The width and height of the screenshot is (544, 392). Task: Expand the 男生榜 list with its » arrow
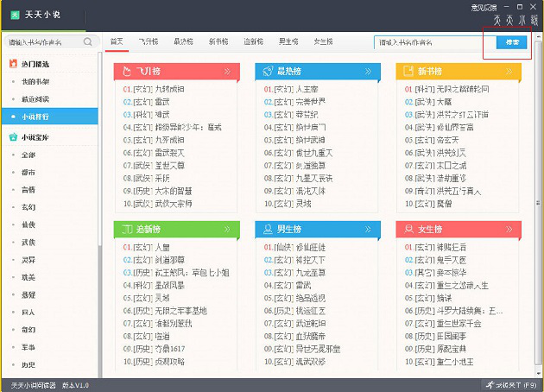(x=368, y=230)
